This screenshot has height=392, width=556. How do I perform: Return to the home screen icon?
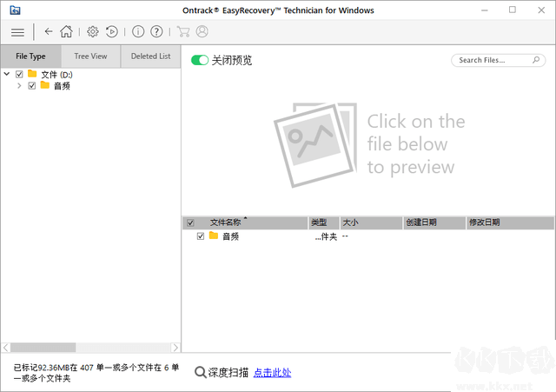(66, 31)
